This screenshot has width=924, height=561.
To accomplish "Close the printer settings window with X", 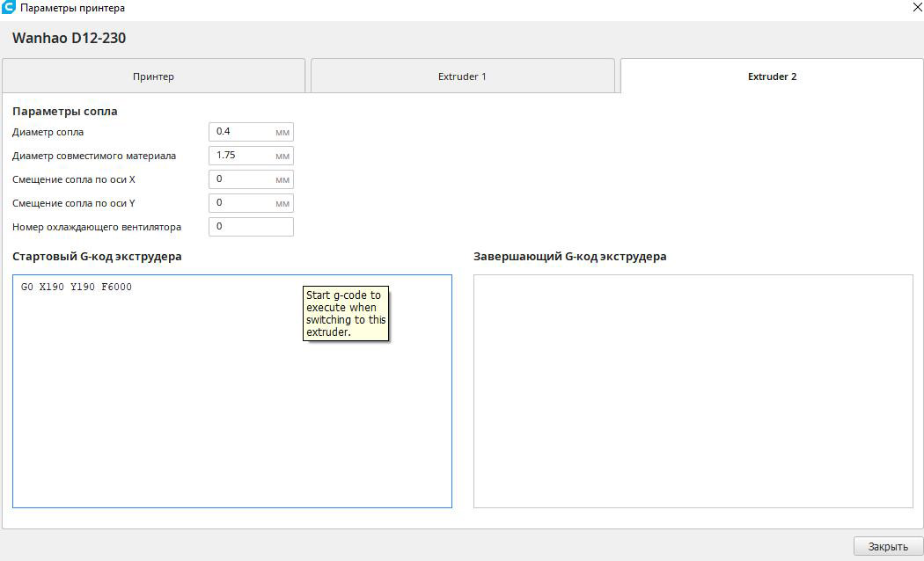I will 906,8.
